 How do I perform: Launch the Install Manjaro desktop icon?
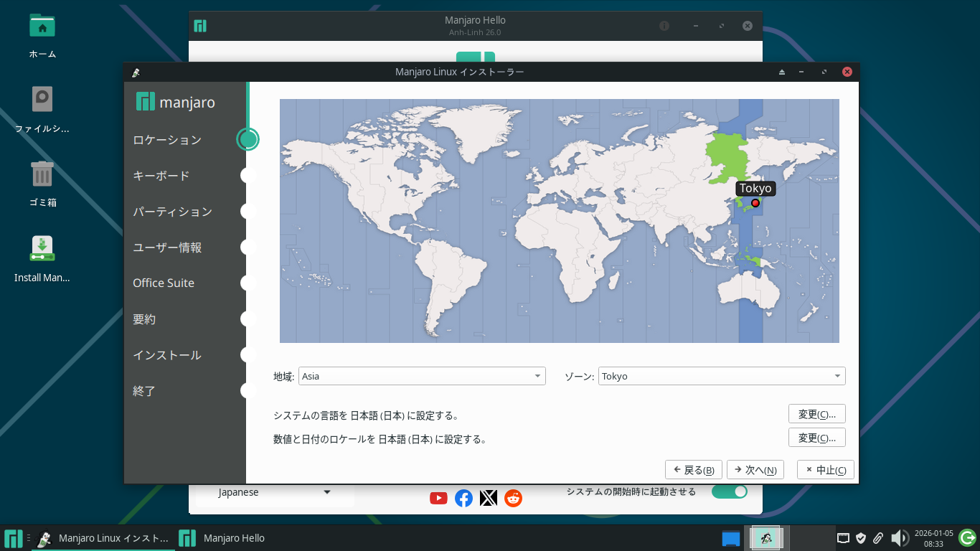click(42, 258)
